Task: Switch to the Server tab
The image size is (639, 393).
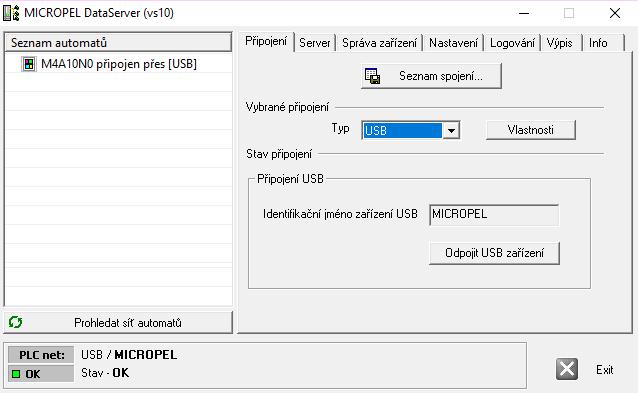Action: click(x=315, y=43)
